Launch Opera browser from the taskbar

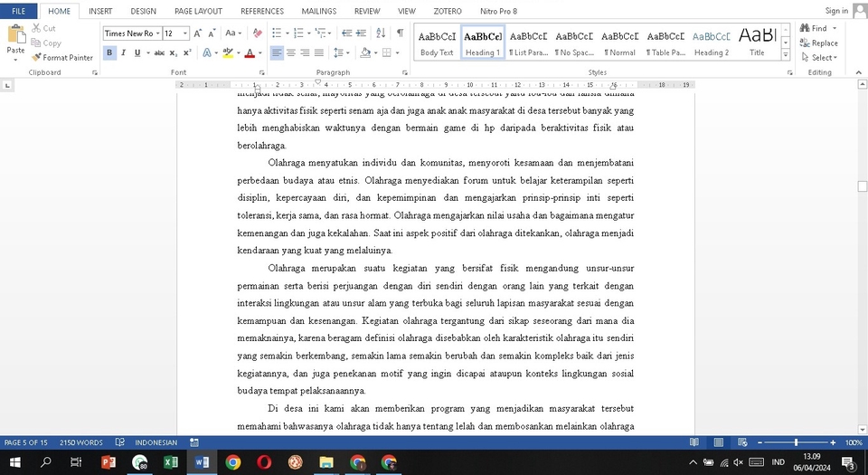click(264, 462)
